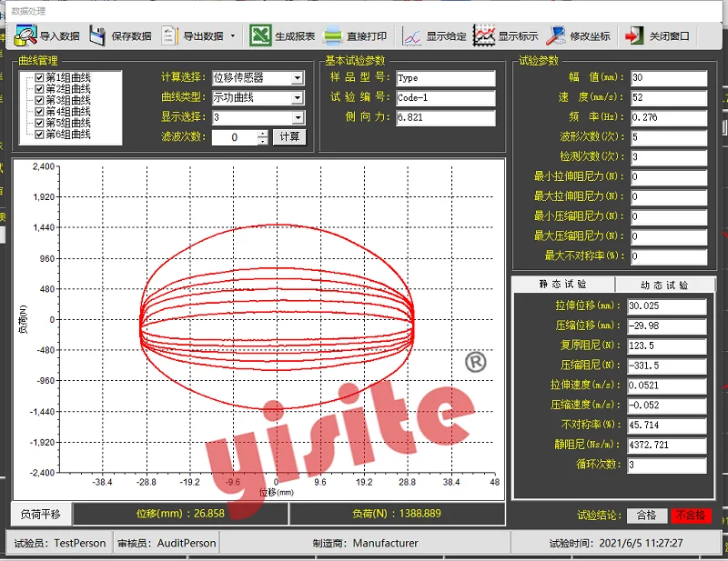Image resolution: width=728 pixels, height=561 pixels.
Task: Toggle the 第5组曲线 checkbox
Action: tap(39, 123)
